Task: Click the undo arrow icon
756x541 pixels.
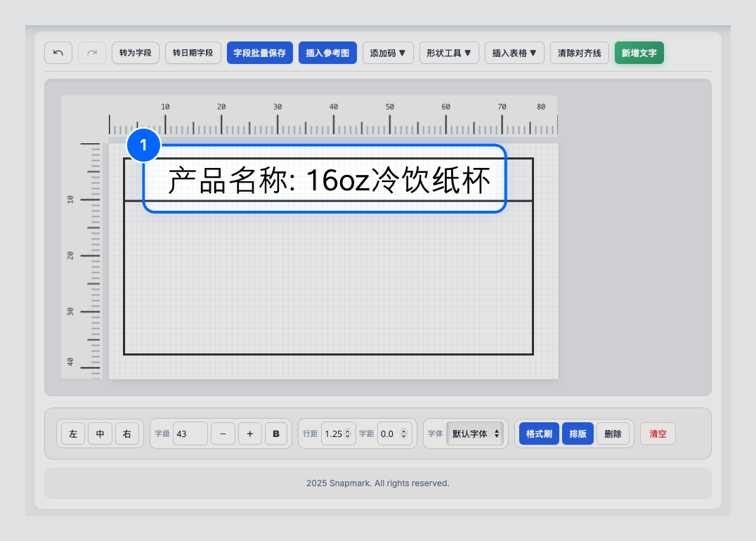Action: pyautogui.click(x=58, y=53)
